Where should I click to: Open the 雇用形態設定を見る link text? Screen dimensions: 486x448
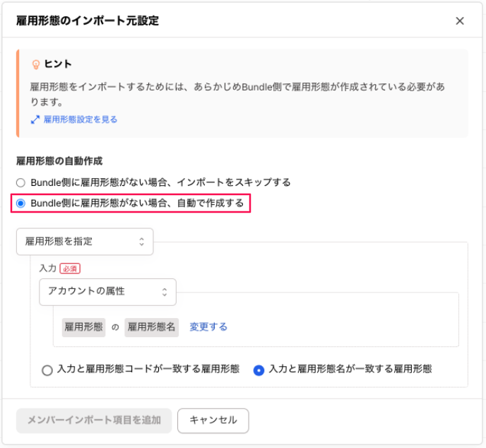coord(80,120)
